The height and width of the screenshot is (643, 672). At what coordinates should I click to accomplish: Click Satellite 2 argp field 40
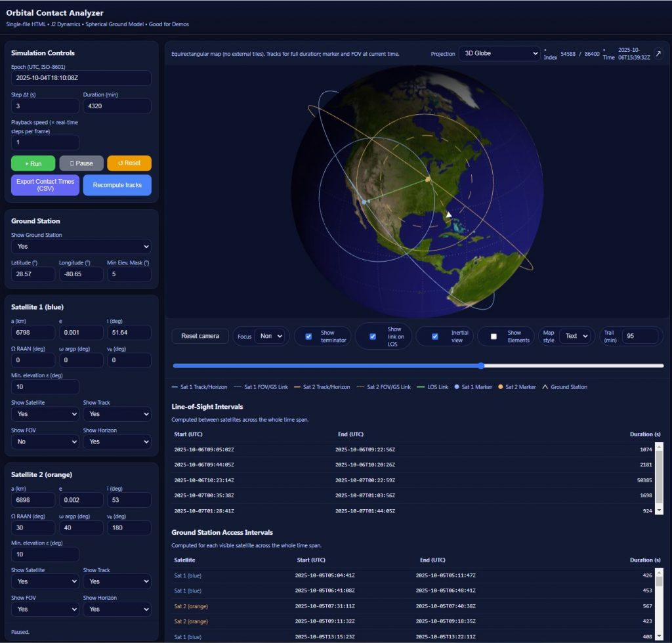point(81,528)
